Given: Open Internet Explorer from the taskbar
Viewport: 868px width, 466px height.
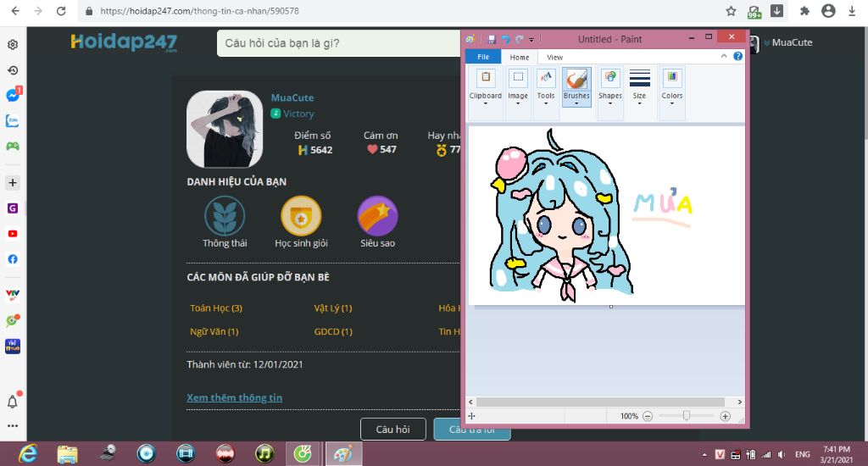Looking at the screenshot, I should 28,454.
